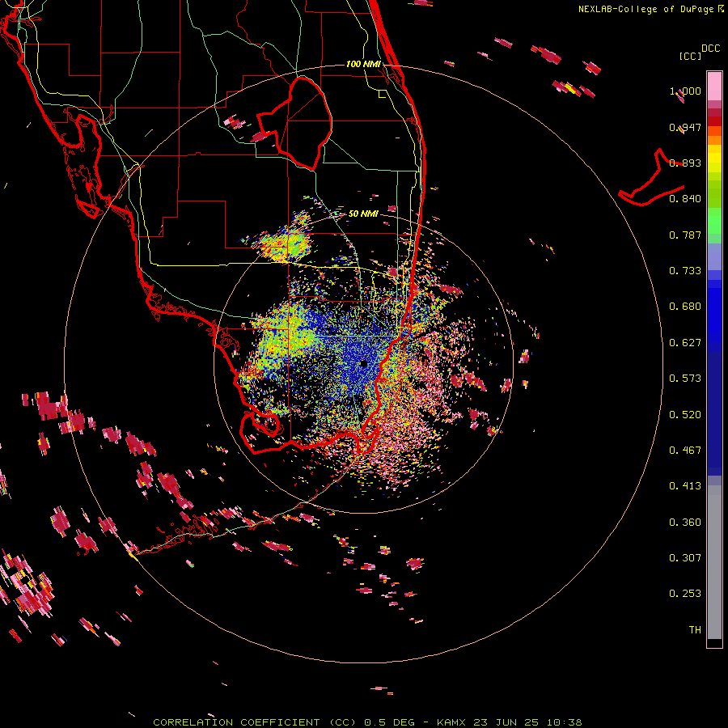
Task: Select the 1.000 color scale label
Action: click(685, 91)
